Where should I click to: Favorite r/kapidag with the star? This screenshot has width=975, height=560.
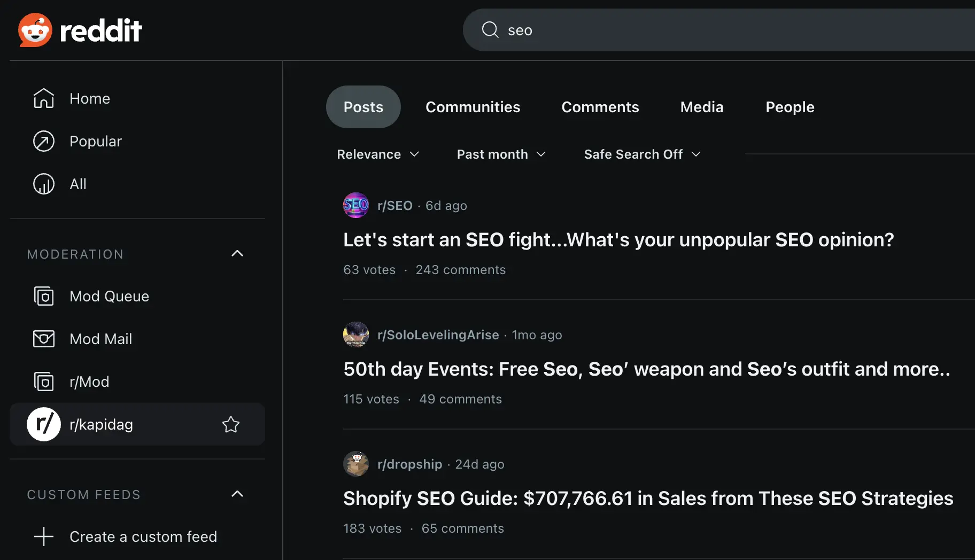coord(231,424)
